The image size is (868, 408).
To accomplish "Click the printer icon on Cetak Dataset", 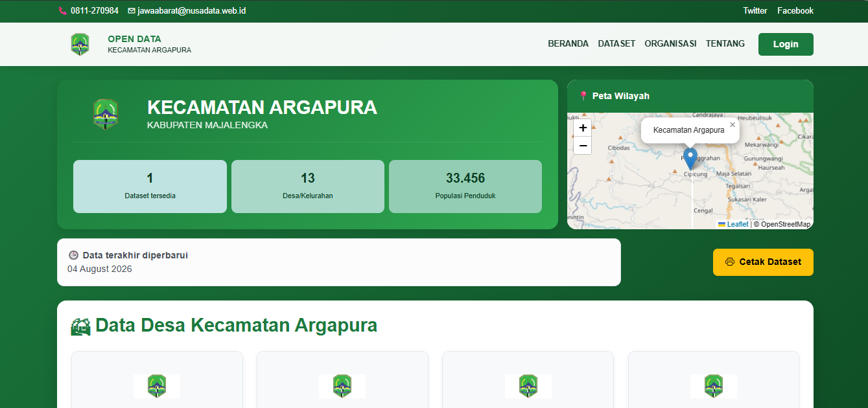I will pos(730,262).
